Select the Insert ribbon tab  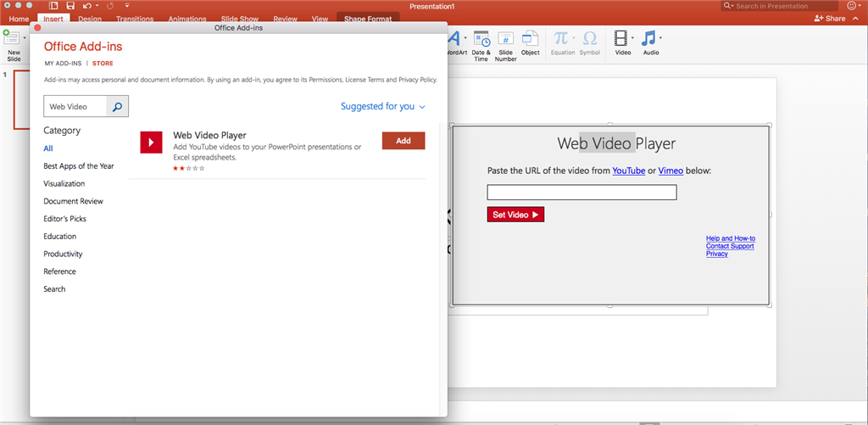[53, 19]
